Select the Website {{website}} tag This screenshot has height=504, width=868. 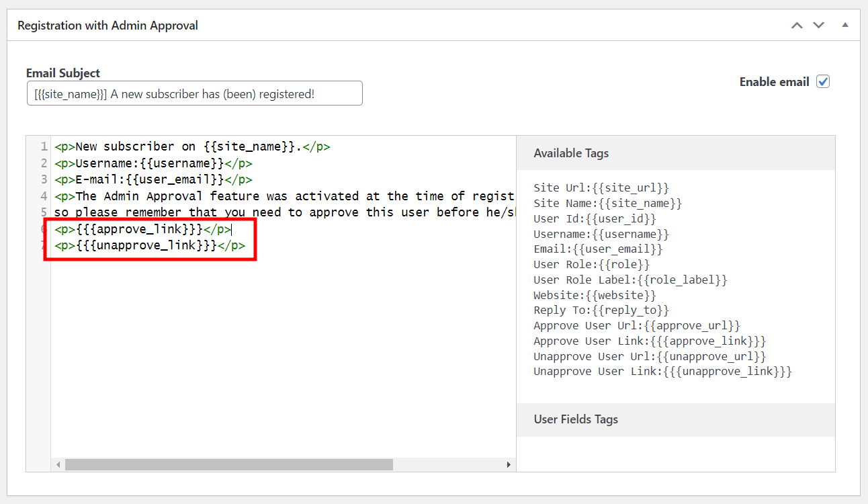[x=595, y=295]
